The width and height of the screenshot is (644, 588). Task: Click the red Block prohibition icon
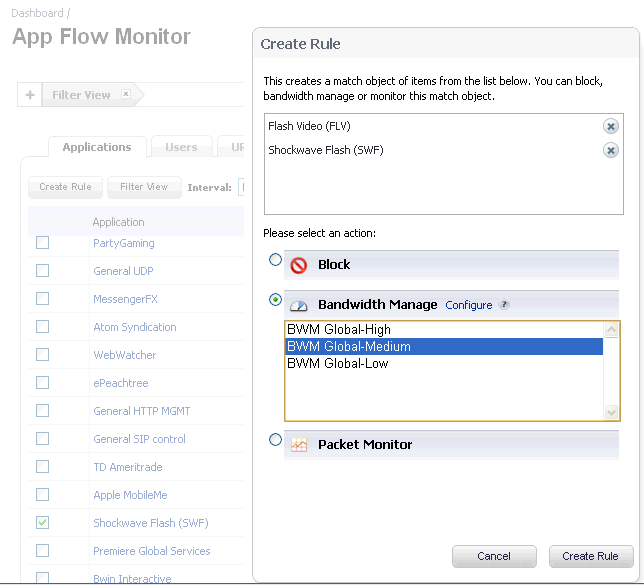click(298, 265)
